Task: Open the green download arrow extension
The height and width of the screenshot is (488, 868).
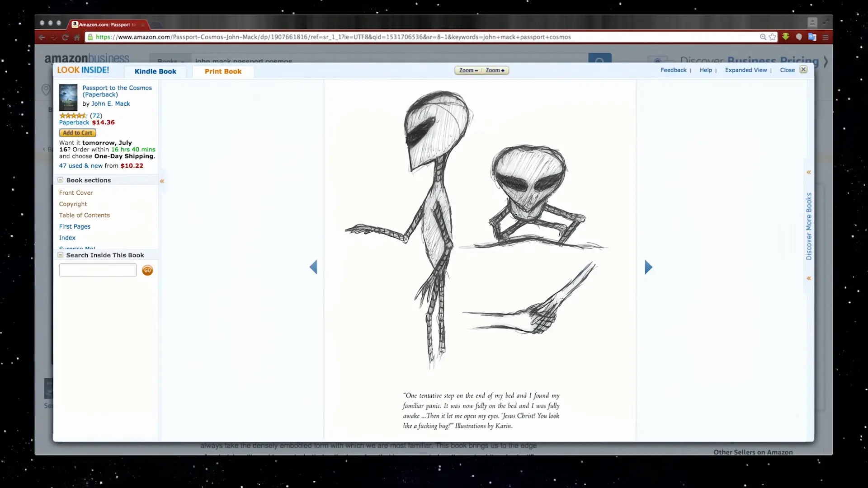Action: coord(786,37)
